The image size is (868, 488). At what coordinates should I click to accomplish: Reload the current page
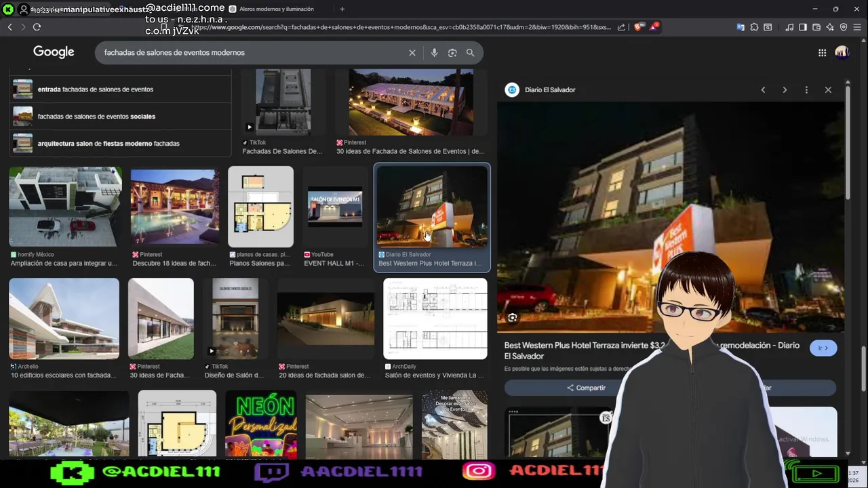point(37,27)
